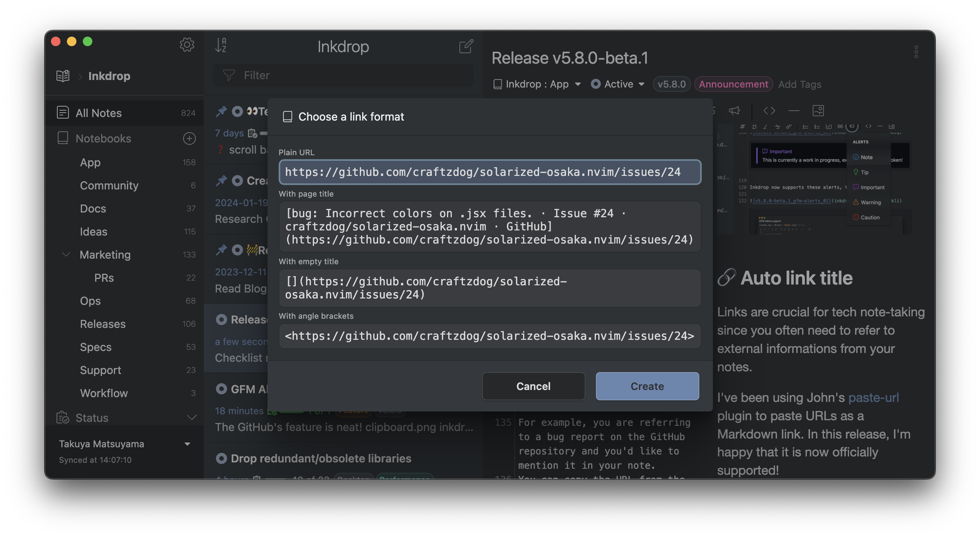The width and height of the screenshot is (980, 538).
Task: Select the 'With page title' link format option
Action: [x=490, y=226]
